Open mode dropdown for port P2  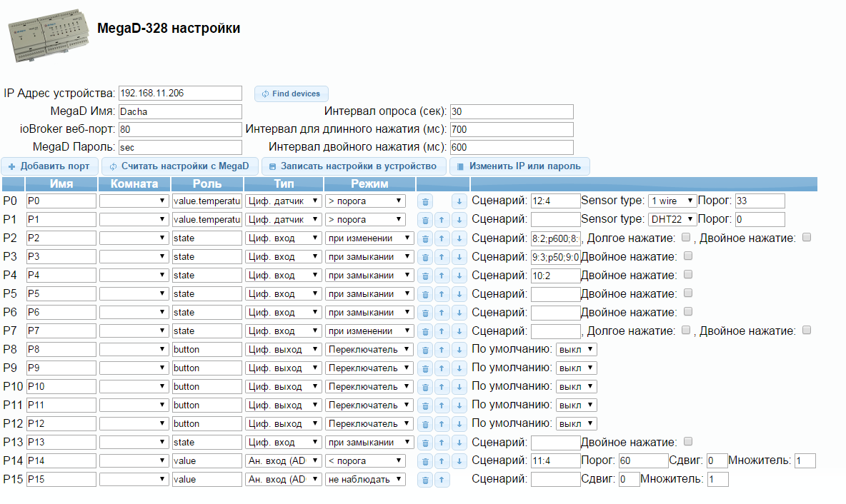click(x=369, y=238)
